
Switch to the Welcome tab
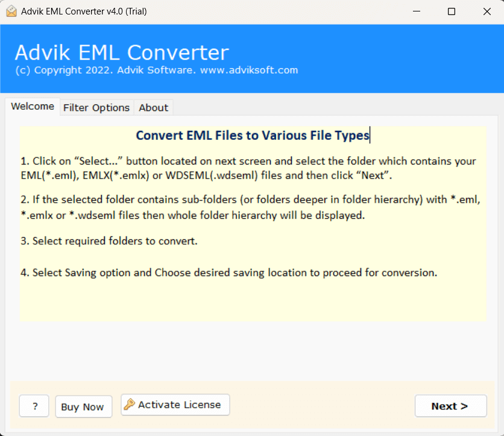pos(33,106)
